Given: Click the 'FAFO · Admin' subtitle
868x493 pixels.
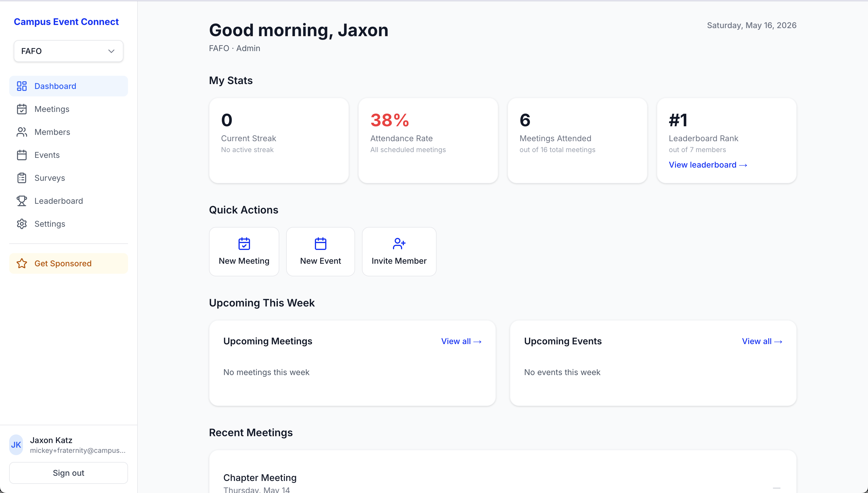Looking at the screenshot, I should pyautogui.click(x=234, y=48).
